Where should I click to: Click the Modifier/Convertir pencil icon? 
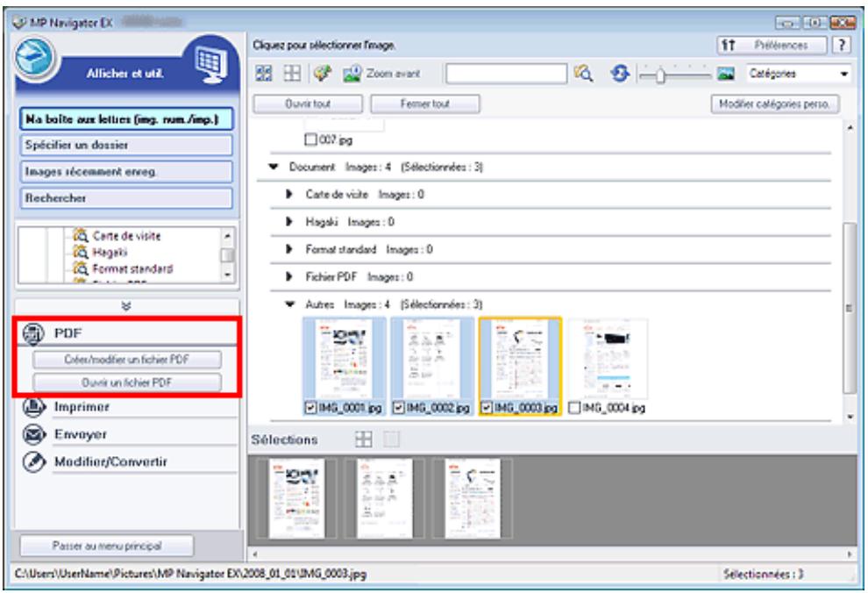tap(34, 461)
